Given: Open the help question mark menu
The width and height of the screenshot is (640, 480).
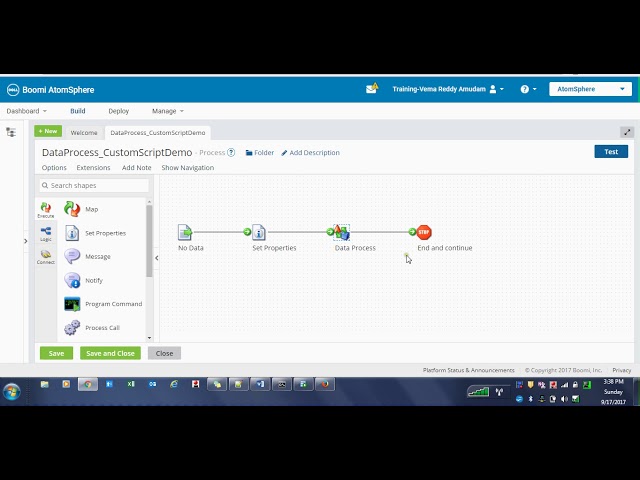Looking at the screenshot, I should point(528,89).
